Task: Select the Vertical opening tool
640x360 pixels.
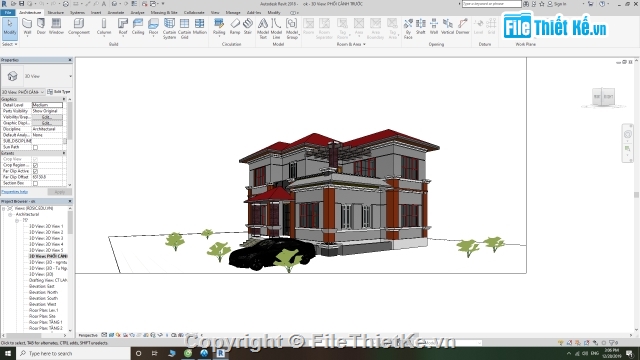Action: pyautogui.click(x=447, y=27)
